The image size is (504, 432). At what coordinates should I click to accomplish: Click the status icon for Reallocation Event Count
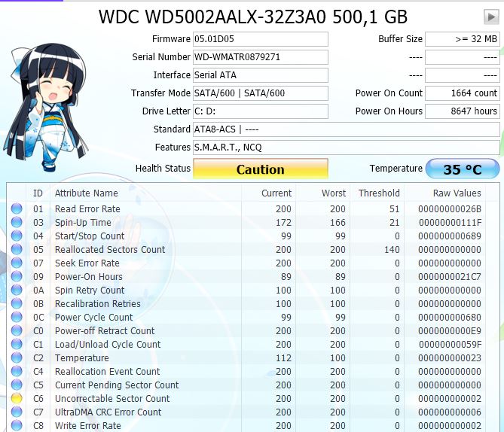click(x=17, y=371)
